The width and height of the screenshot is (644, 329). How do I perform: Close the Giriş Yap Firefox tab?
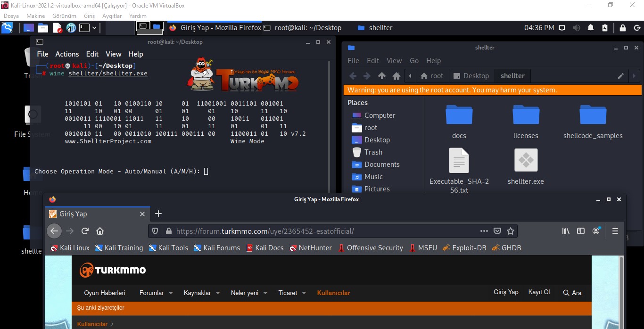(142, 214)
